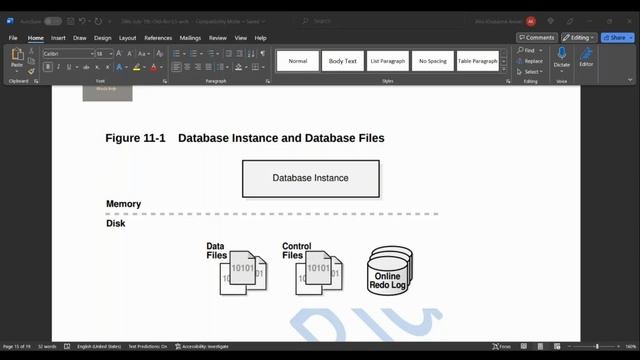The width and height of the screenshot is (640, 360).
Task: Switch to Read Mode view
Action: pos(524,347)
